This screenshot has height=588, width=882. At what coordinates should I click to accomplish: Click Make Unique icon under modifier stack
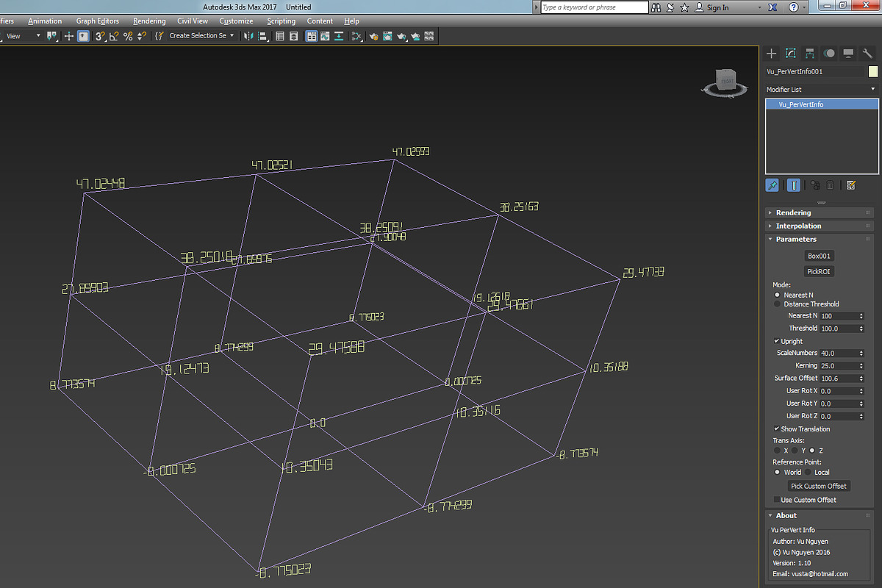(x=815, y=185)
